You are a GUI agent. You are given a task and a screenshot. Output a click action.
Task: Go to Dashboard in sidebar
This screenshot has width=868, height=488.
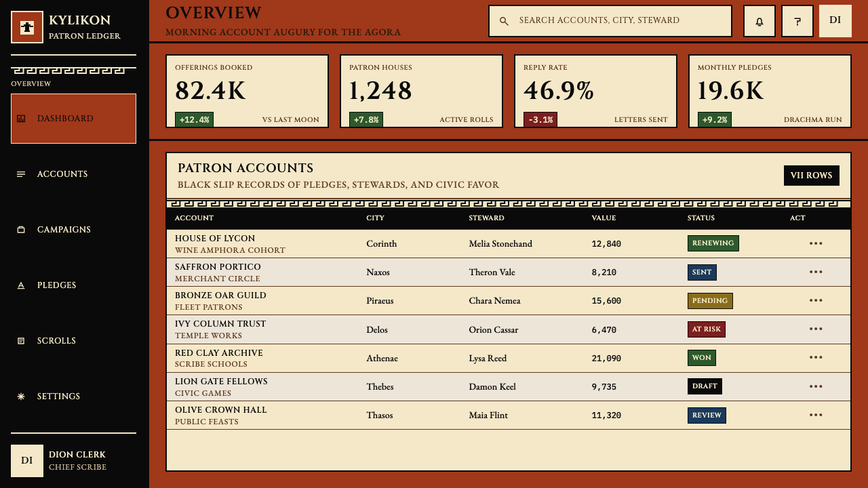coord(73,119)
